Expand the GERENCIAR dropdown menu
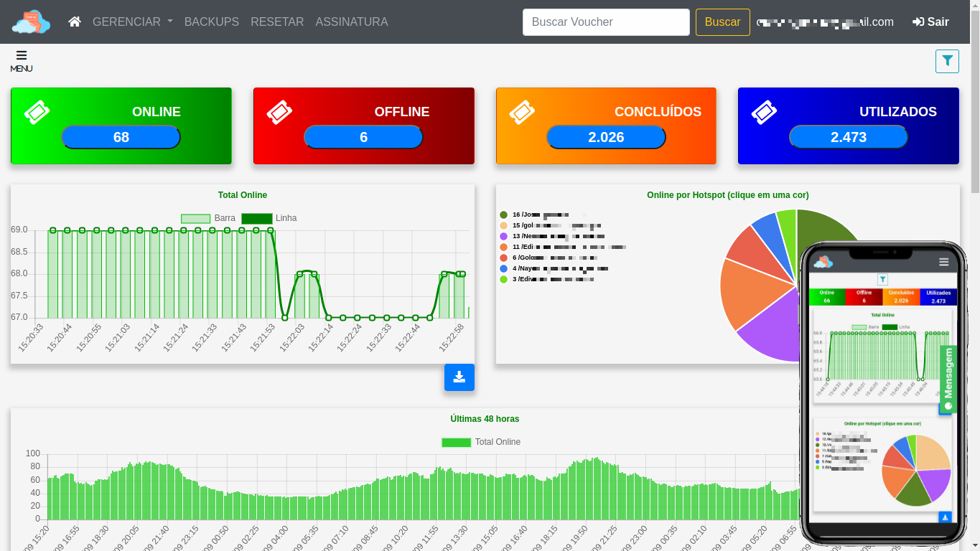Image resolution: width=980 pixels, height=551 pixels. click(132, 22)
